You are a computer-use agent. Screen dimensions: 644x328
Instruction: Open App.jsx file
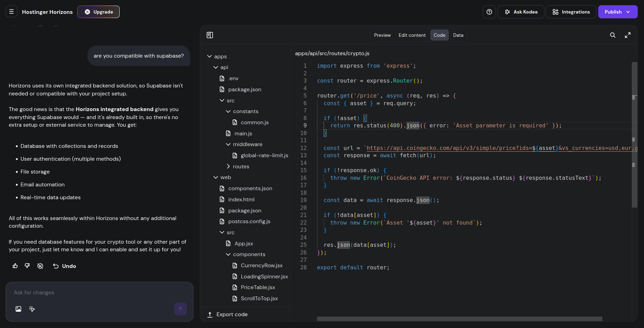tap(240, 244)
